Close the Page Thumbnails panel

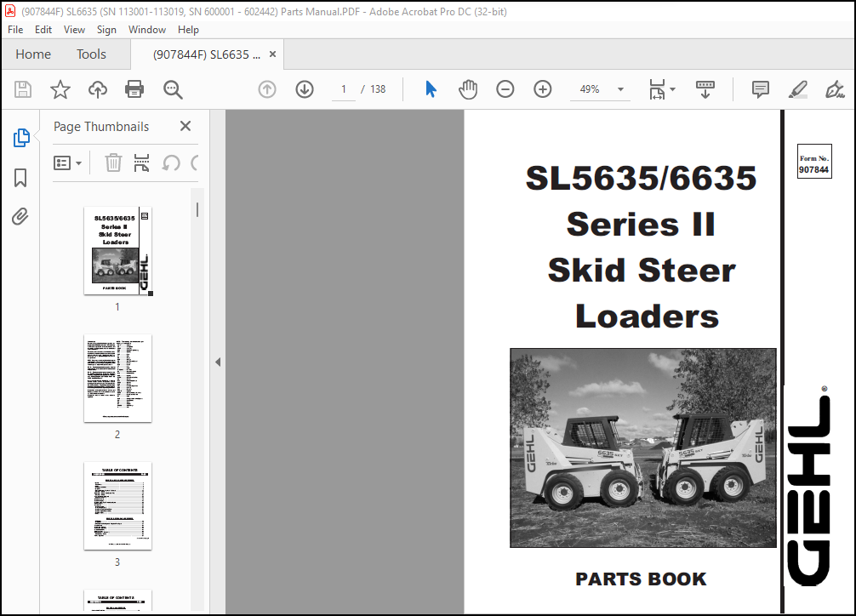(185, 126)
